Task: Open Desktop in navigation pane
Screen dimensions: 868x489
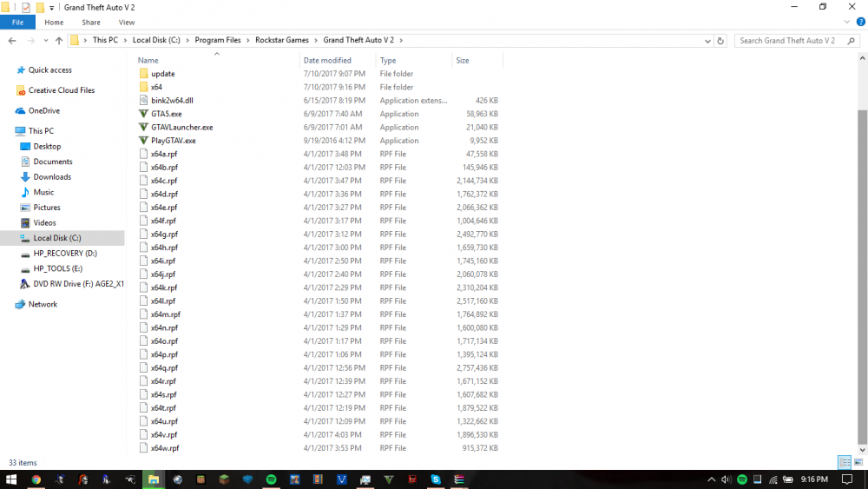Action: [x=47, y=146]
